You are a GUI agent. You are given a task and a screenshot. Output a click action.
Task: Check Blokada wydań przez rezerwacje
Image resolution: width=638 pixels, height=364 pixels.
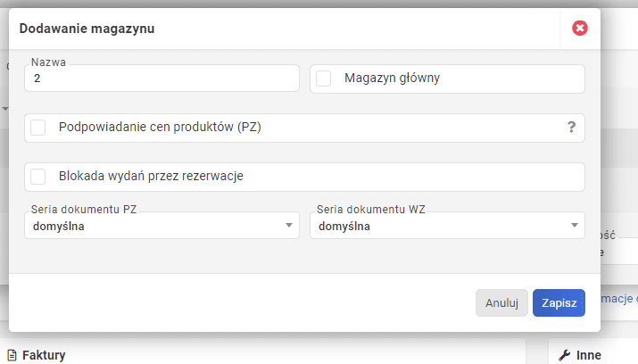38,177
